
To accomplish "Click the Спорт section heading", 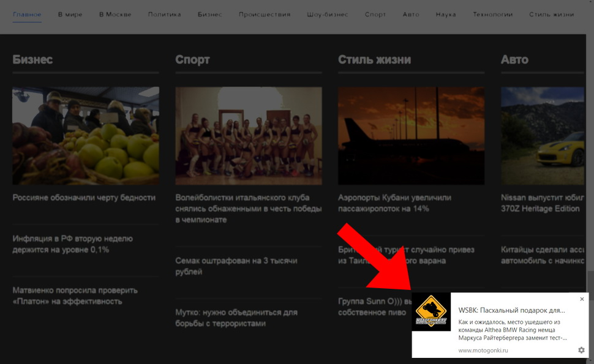I will tap(192, 59).
